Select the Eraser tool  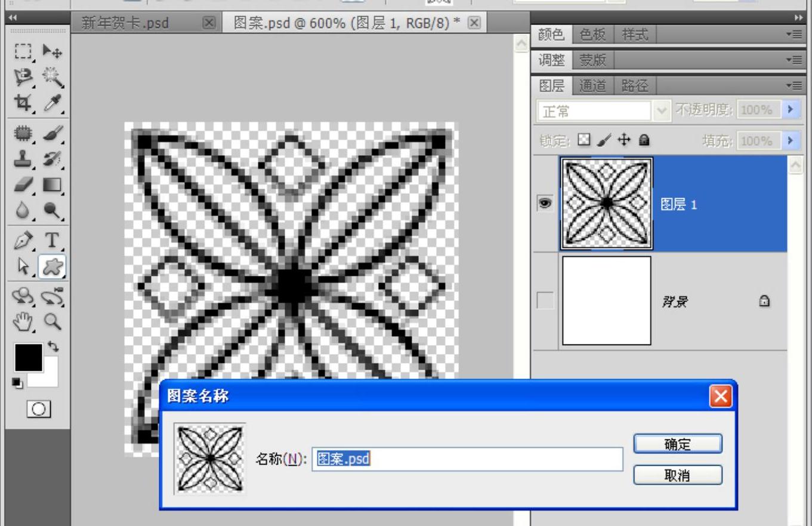click(x=23, y=185)
